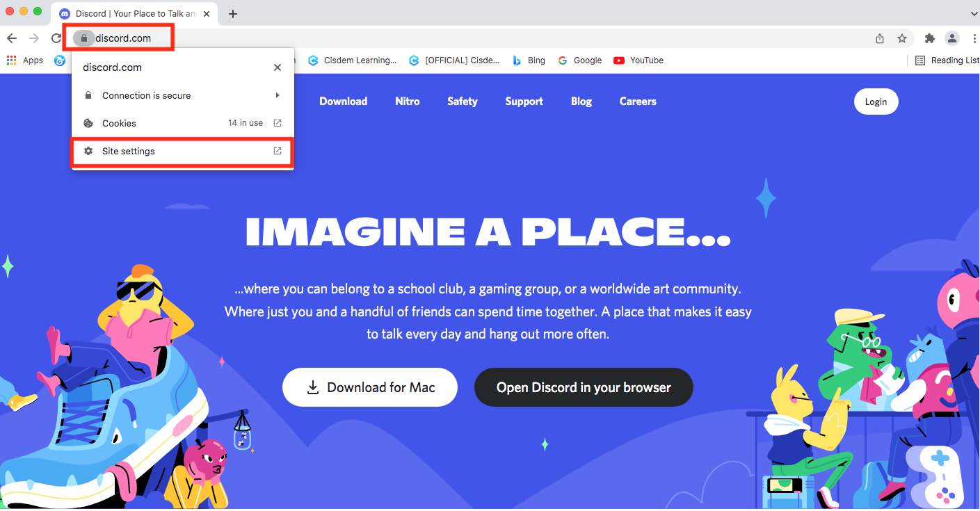Select the Discord tab
Image resolution: width=980 pixels, height=511 pixels.
point(134,13)
